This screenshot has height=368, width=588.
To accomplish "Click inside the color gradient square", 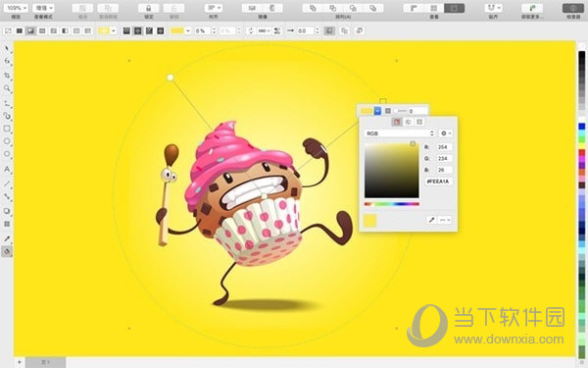I will [391, 170].
